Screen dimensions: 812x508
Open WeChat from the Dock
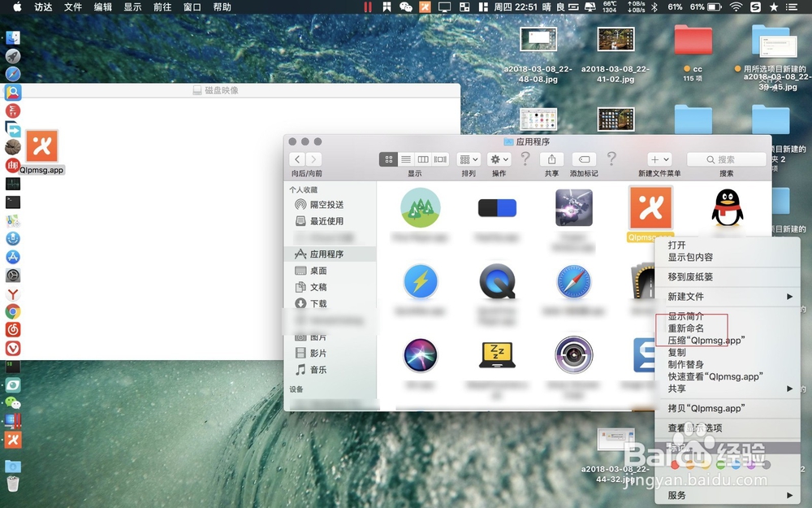[13, 403]
